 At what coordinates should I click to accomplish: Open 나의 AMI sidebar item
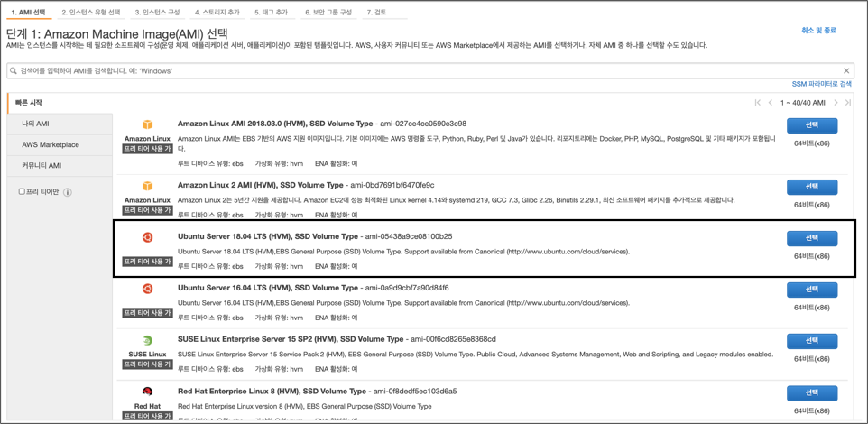(x=60, y=124)
